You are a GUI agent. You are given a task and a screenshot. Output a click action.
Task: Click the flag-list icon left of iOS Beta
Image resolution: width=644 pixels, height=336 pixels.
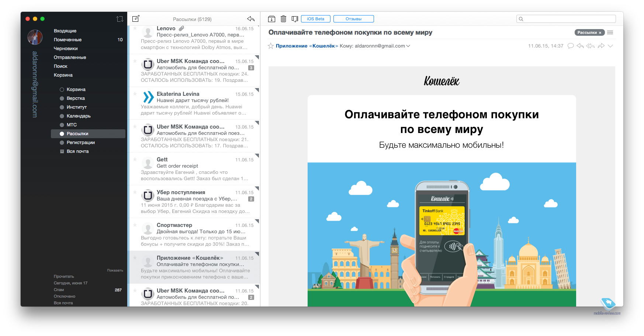295,19
